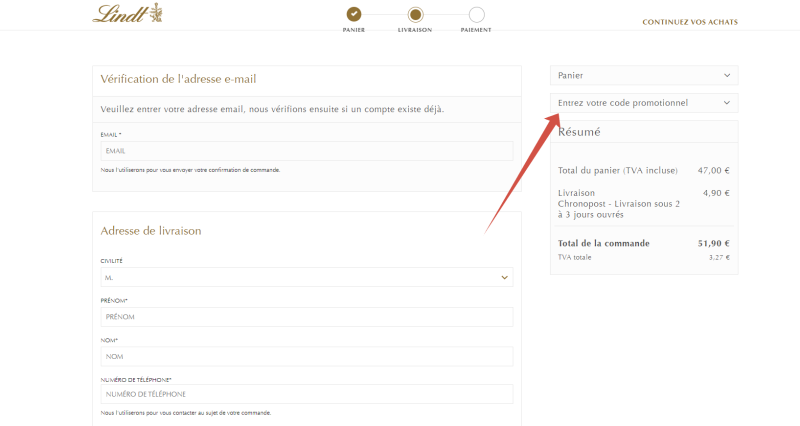
Task: Select the 51,90 € order total
Action: tap(714, 243)
